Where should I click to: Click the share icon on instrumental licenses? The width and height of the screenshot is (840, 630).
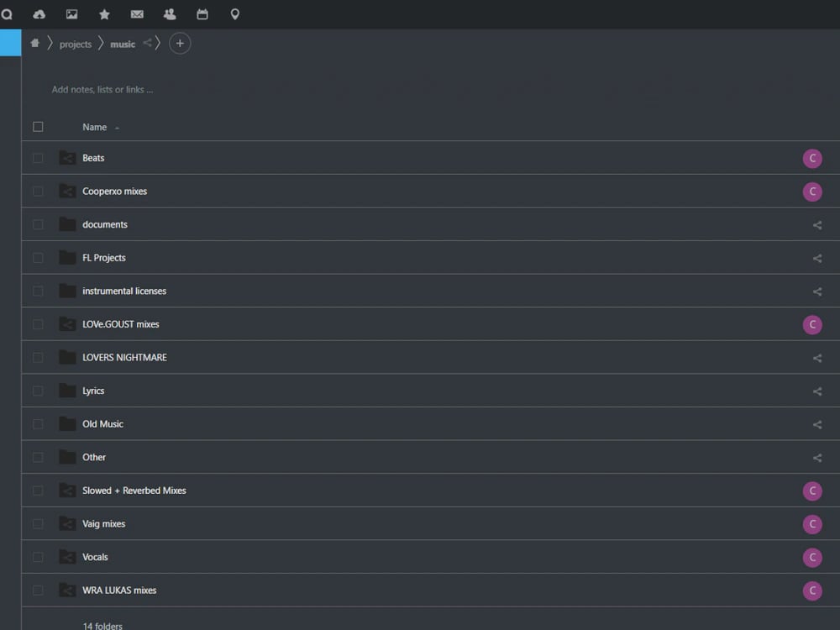pos(817,291)
